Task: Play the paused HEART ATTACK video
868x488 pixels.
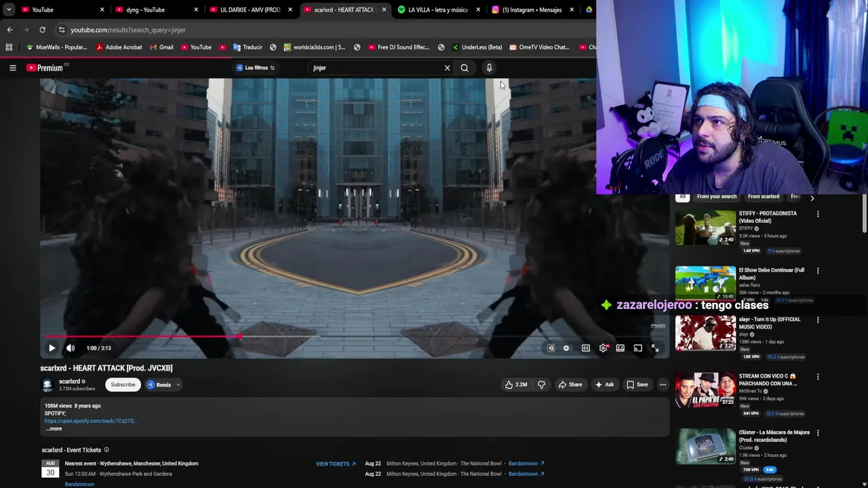Action: pyautogui.click(x=52, y=348)
